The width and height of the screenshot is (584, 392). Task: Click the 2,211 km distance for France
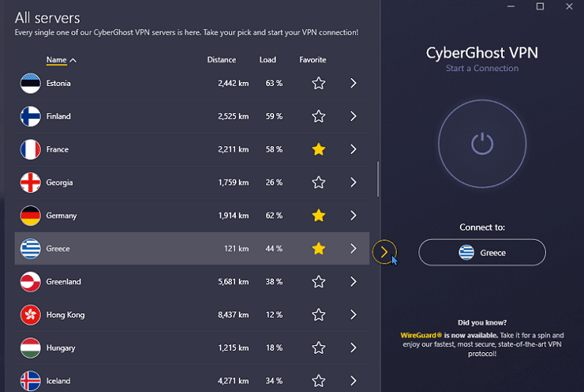point(233,149)
